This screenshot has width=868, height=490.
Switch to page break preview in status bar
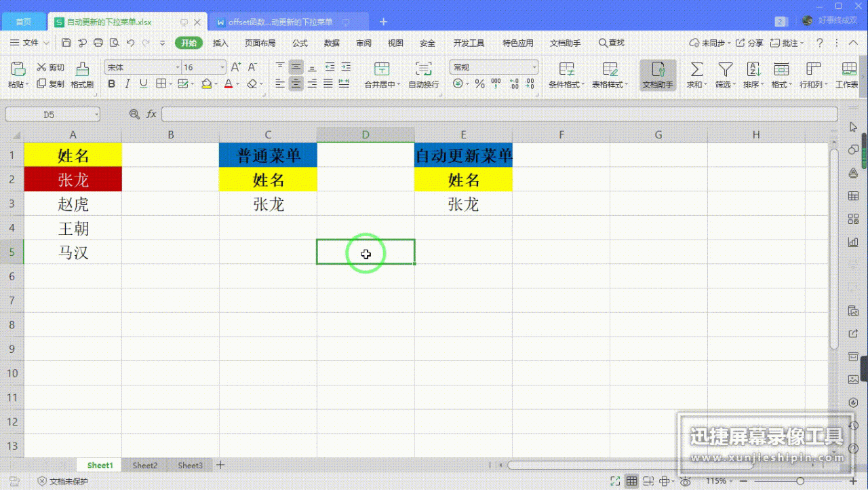650,481
